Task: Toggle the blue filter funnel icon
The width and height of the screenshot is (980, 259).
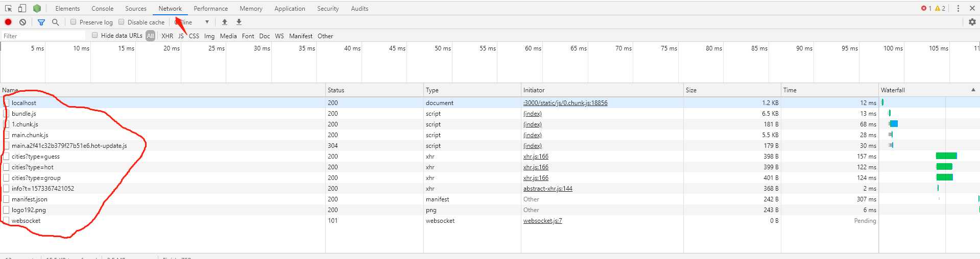Action: point(41,22)
